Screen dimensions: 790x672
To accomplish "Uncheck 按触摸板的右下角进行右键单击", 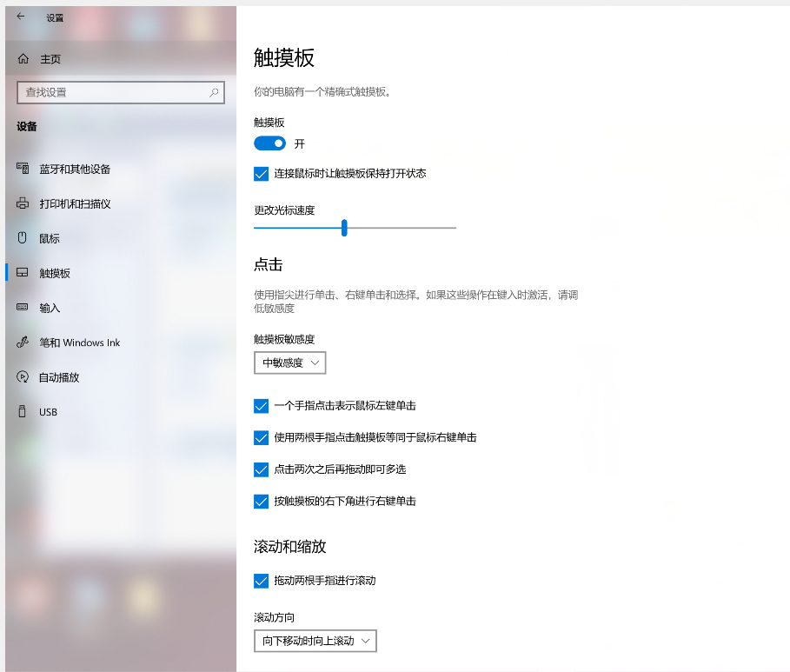I will click(x=261, y=502).
